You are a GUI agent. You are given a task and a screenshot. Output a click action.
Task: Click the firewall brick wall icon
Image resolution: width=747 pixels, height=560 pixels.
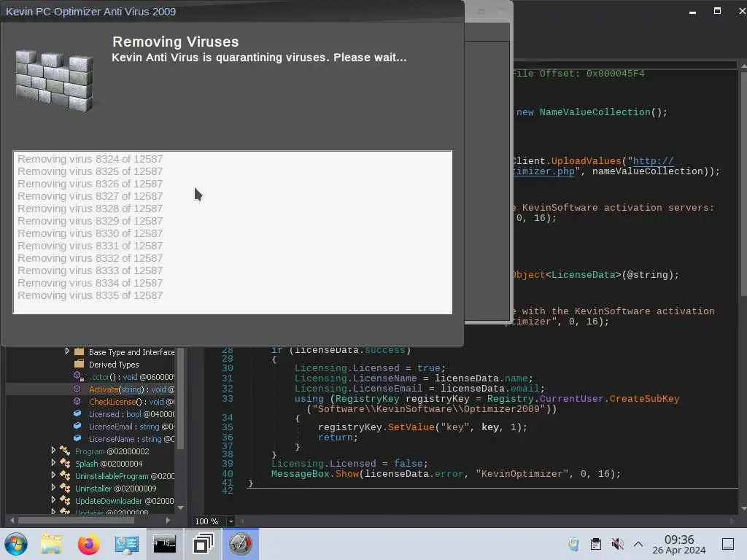point(54,81)
